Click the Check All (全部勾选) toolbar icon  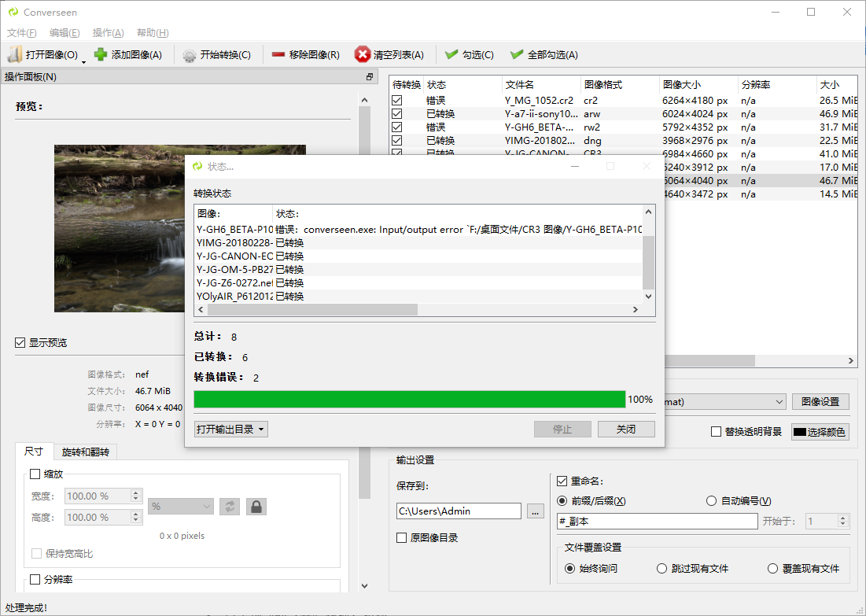pyautogui.click(x=517, y=54)
